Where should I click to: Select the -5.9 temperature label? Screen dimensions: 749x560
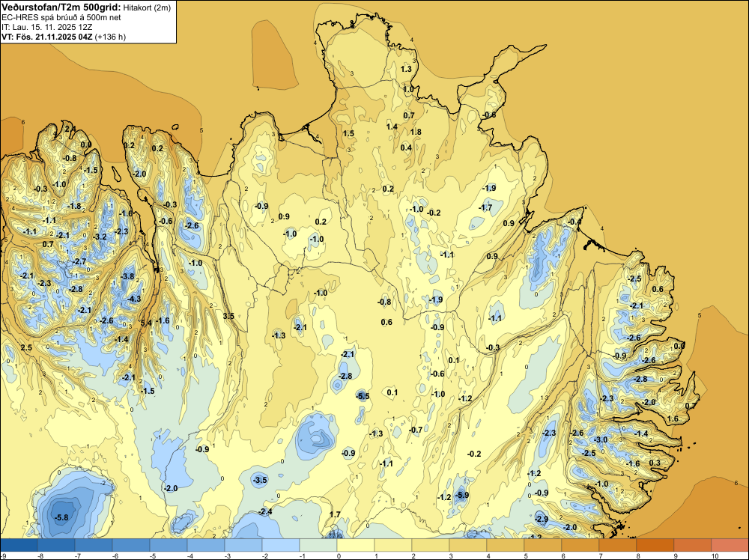click(x=461, y=495)
